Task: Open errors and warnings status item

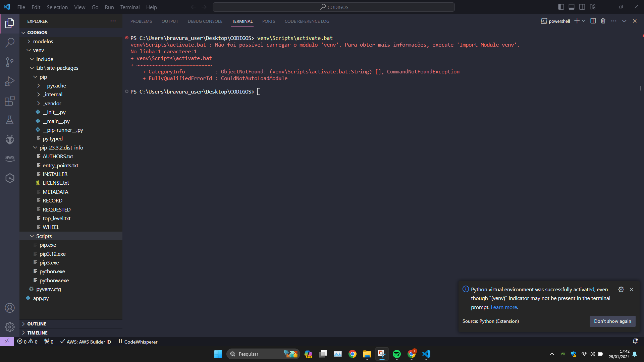Action: (x=28, y=342)
